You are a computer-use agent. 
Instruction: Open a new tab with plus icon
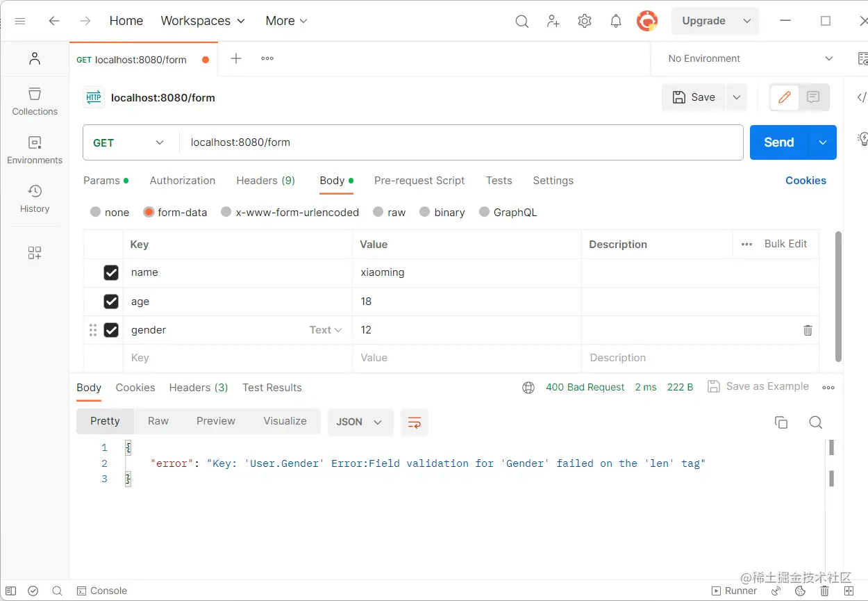tap(236, 58)
